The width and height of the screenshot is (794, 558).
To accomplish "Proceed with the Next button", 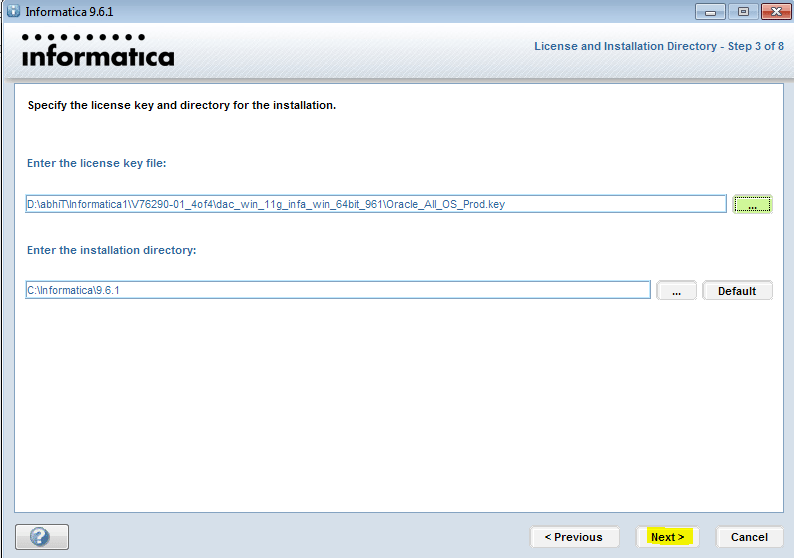I will tap(667, 537).
